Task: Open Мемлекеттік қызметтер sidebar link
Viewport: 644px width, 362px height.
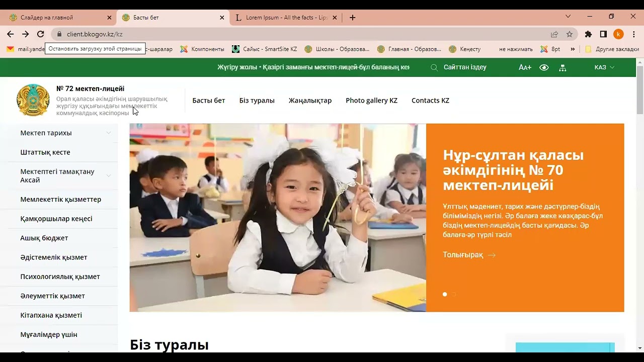Action: (61, 200)
